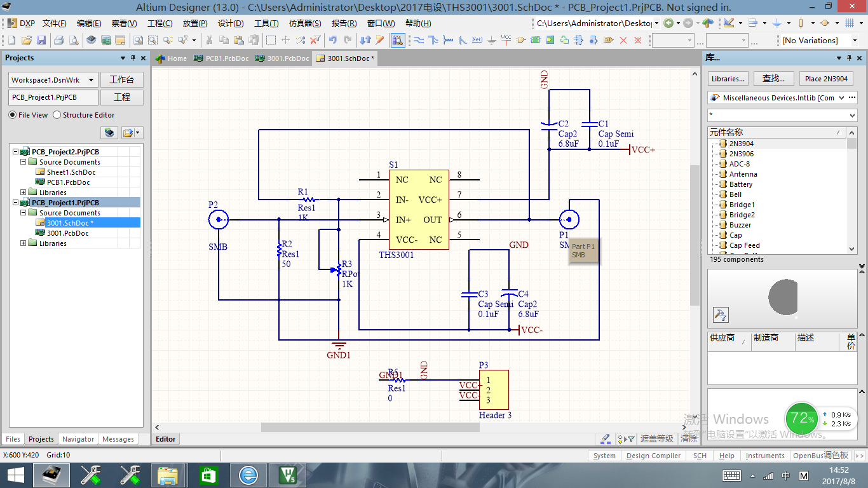The height and width of the screenshot is (488, 868).
Task: Open the 设计(D) menu
Action: [x=230, y=24]
